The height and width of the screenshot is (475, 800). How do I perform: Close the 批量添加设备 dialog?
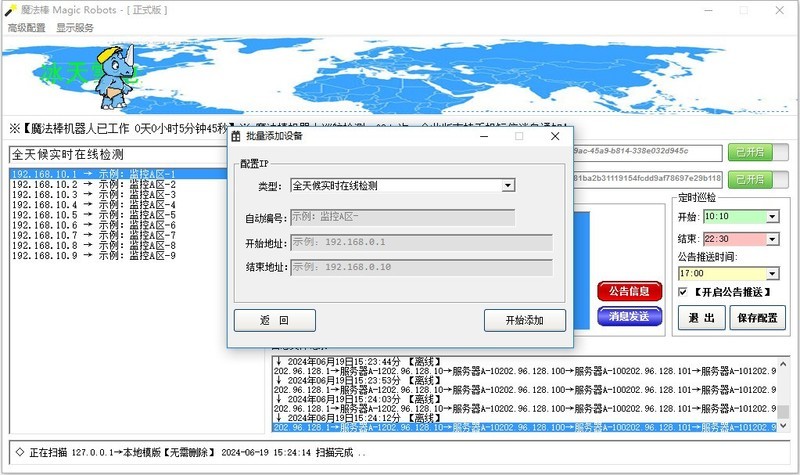[x=555, y=136]
